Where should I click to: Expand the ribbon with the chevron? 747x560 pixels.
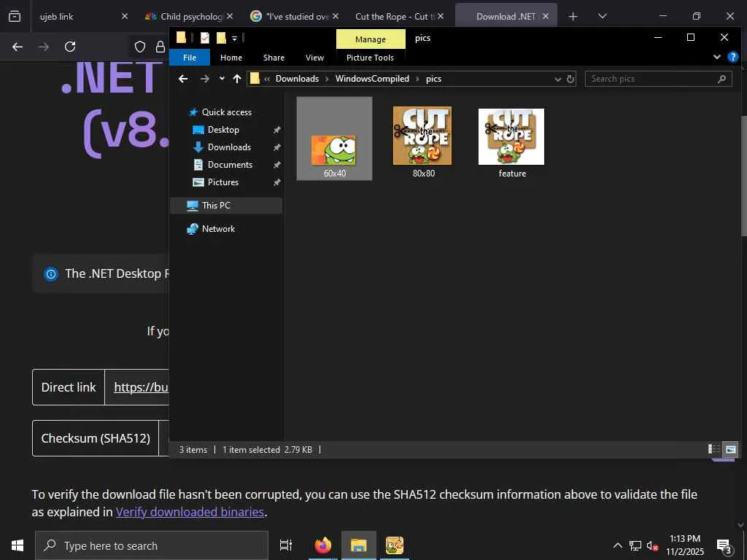coord(716,57)
